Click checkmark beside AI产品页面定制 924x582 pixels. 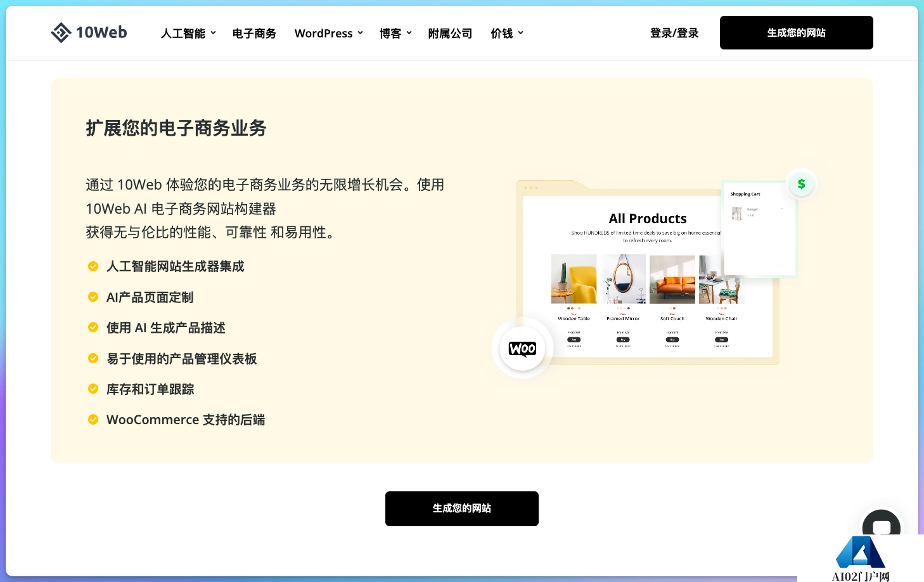[93, 297]
